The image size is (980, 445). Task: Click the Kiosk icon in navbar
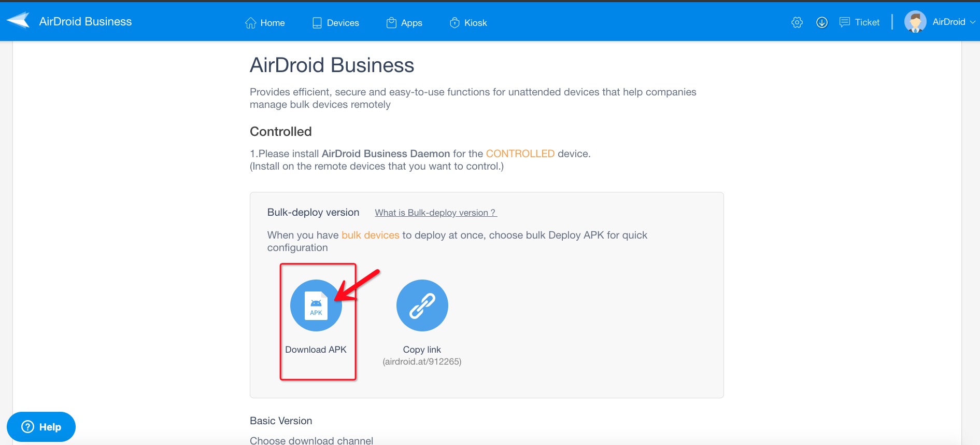455,23
